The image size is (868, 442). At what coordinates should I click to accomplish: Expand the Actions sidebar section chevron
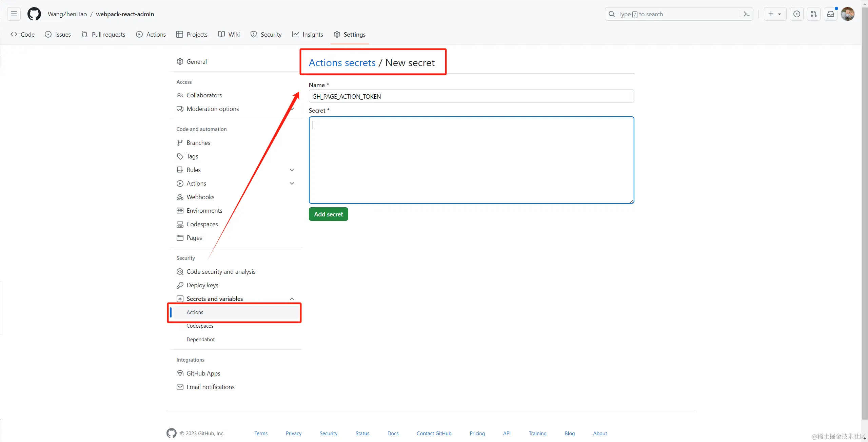coord(292,183)
